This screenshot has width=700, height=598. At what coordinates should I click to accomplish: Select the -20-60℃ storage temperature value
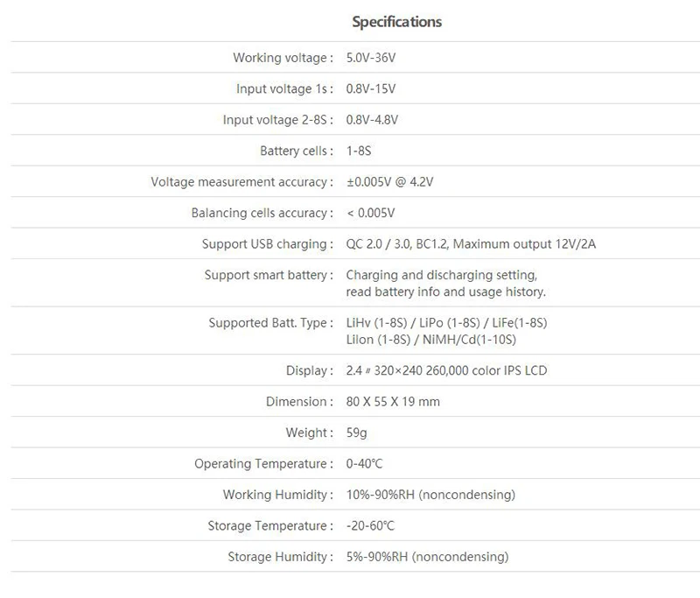click(x=370, y=525)
